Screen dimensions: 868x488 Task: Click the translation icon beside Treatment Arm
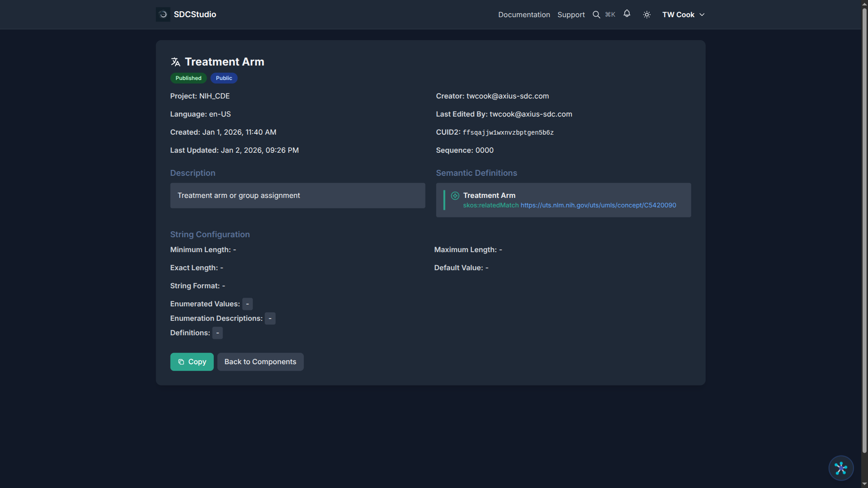click(x=175, y=61)
